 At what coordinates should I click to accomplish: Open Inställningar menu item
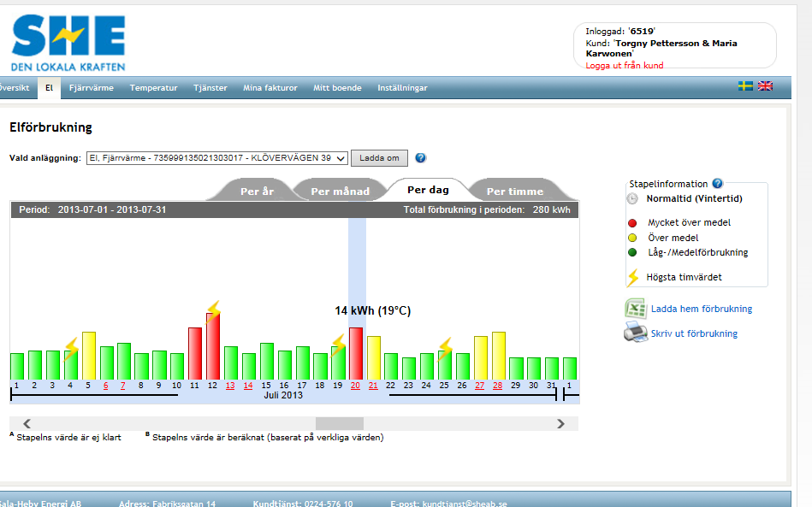click(x=402, y=88)
